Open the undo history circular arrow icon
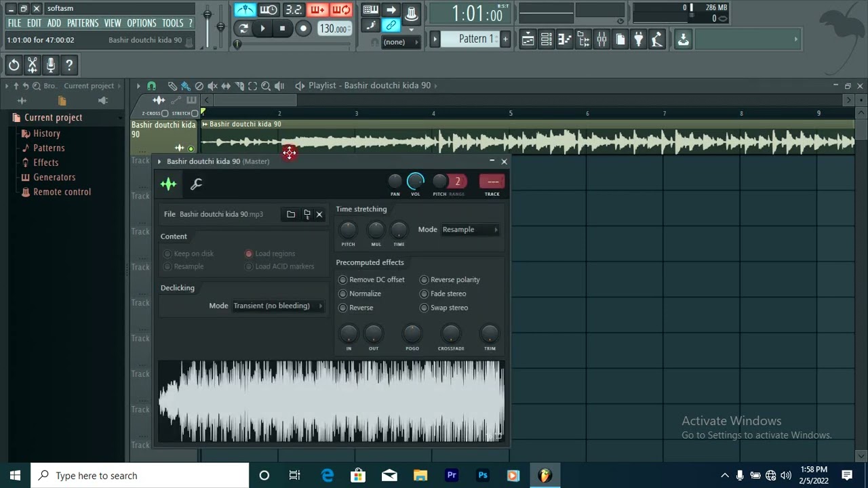The height and width of the screenshot is (488, 868). click(14, 65)
